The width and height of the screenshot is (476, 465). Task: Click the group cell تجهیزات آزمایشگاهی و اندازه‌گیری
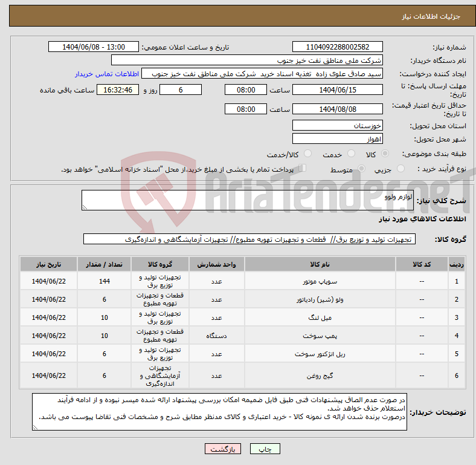(160, 376)
